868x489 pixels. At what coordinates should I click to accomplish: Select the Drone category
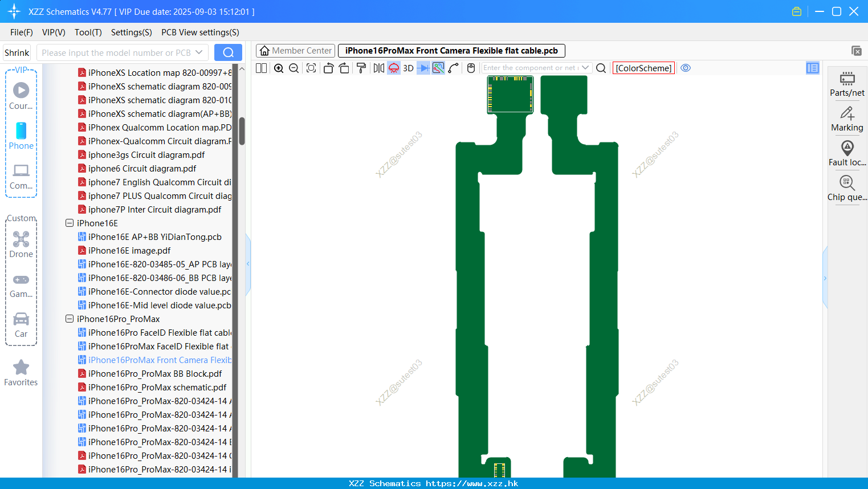(x=21, y=244)
